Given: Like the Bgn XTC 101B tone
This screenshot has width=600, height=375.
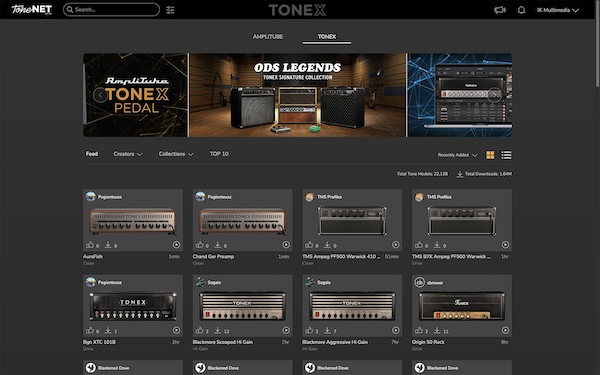Looking at the screenshot, I should point(90,330).
